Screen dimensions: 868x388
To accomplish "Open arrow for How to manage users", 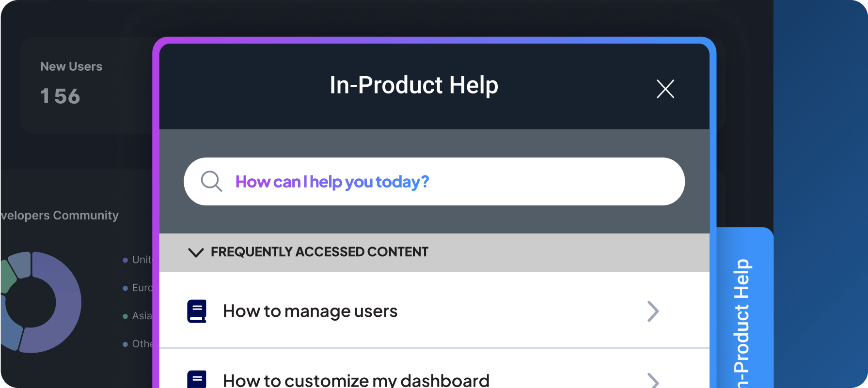I will 653,311.
